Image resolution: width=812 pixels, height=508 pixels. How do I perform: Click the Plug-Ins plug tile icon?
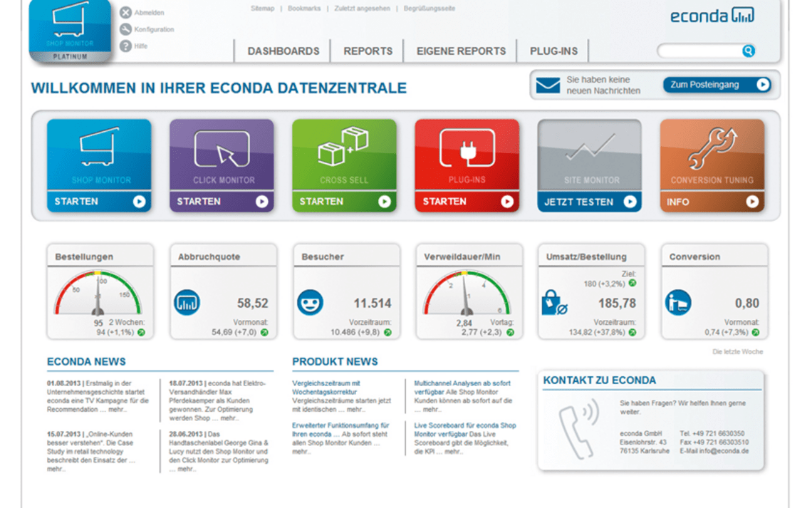coord(467,148)
